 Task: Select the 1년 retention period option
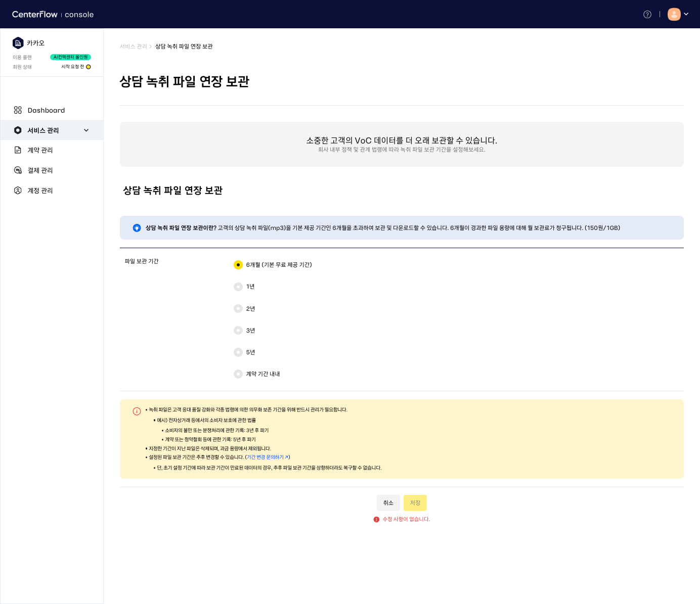pyautogui.click(x=238, y=287)
